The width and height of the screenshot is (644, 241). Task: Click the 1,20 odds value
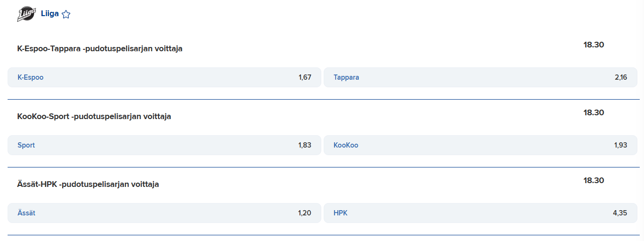(305, 213)
